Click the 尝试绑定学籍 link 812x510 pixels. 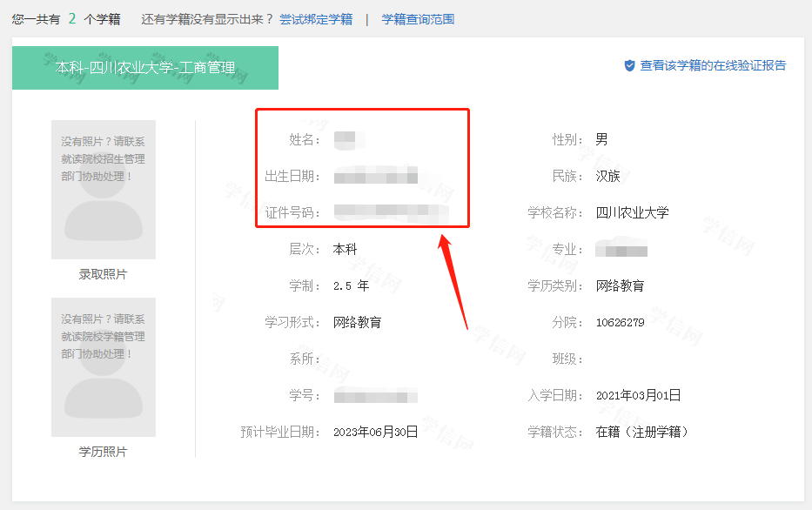[316, 19]
